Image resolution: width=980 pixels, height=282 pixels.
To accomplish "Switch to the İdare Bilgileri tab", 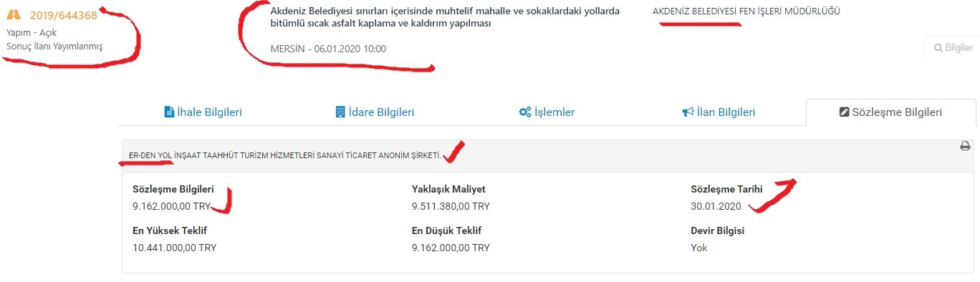I will point(375,112).
